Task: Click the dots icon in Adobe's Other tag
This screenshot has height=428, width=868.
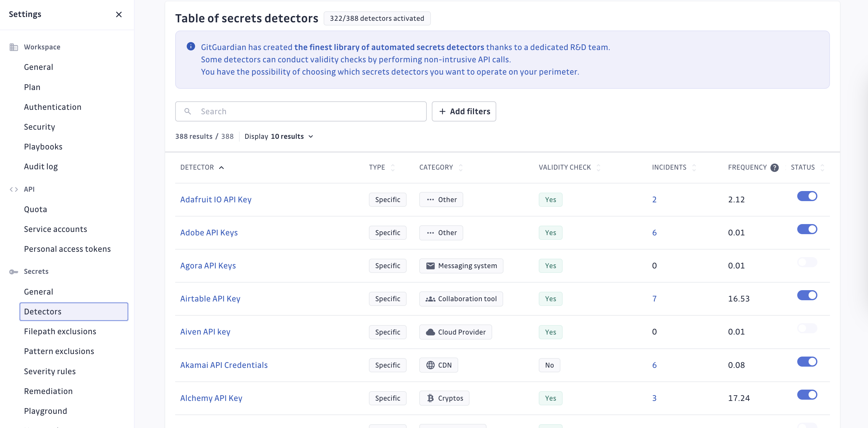Action: (x=430, y=233)
